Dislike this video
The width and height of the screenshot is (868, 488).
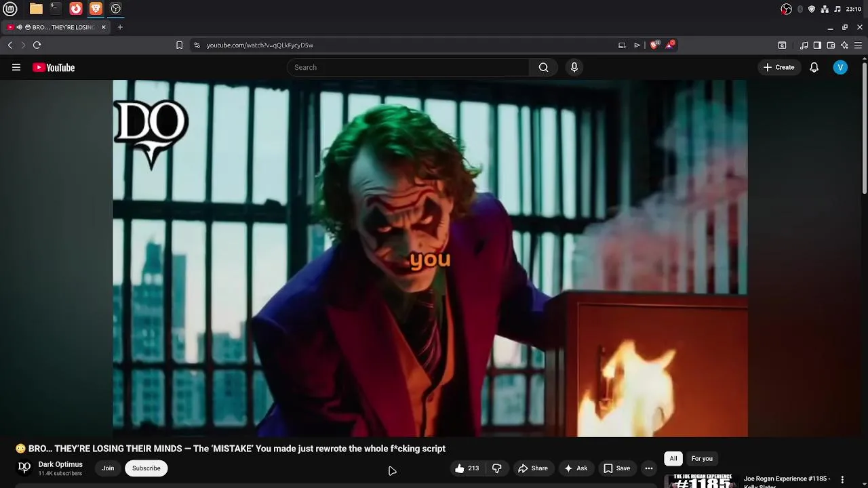click(497, 468)
